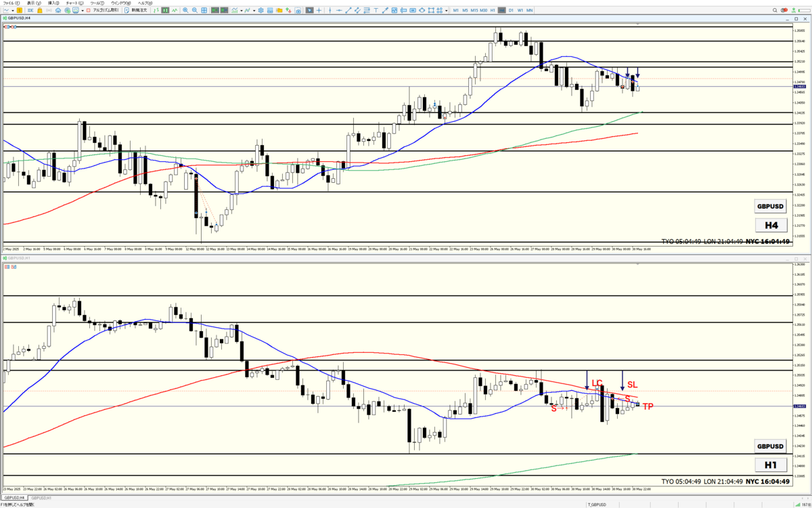The height and width of the screenshot is (508, 812).
Task: Open the チャート(C) menu
Action: click(x=74, y=3)
